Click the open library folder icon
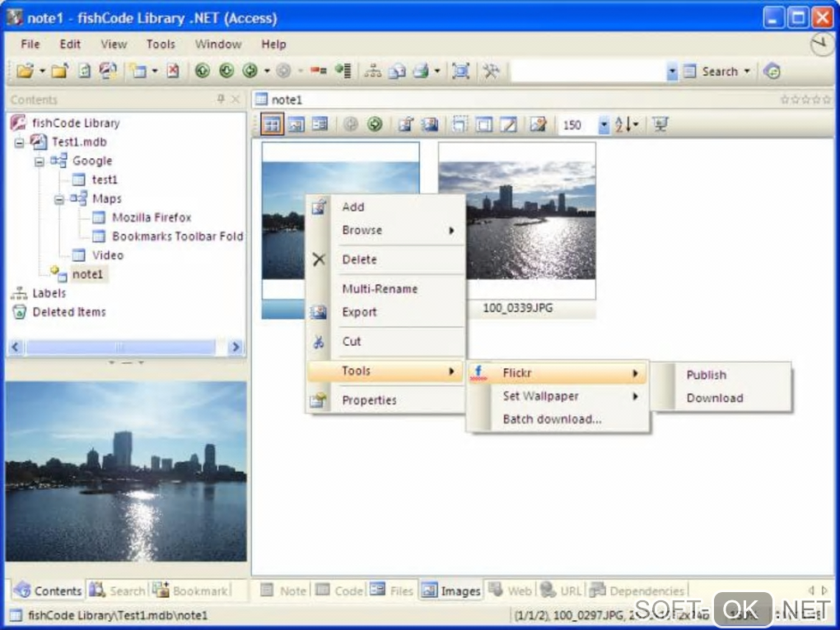Screen dimensions: 840x630 tap(25, 71)
